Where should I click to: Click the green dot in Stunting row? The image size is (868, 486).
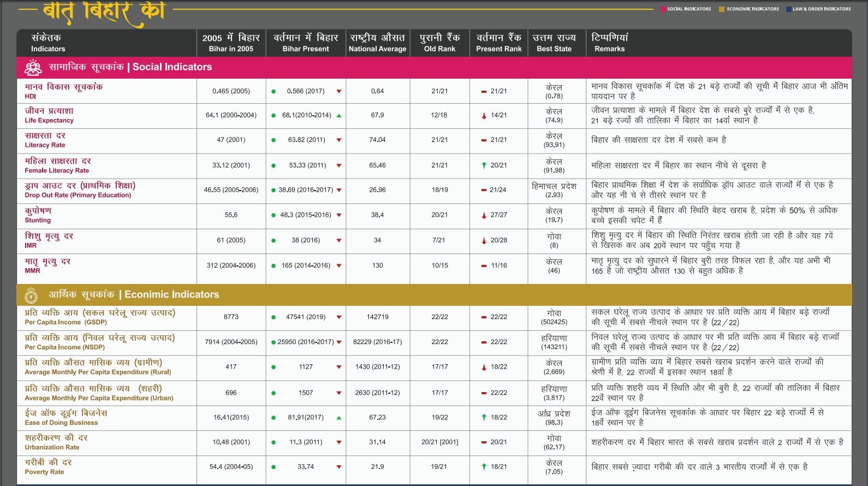(274, 215)
